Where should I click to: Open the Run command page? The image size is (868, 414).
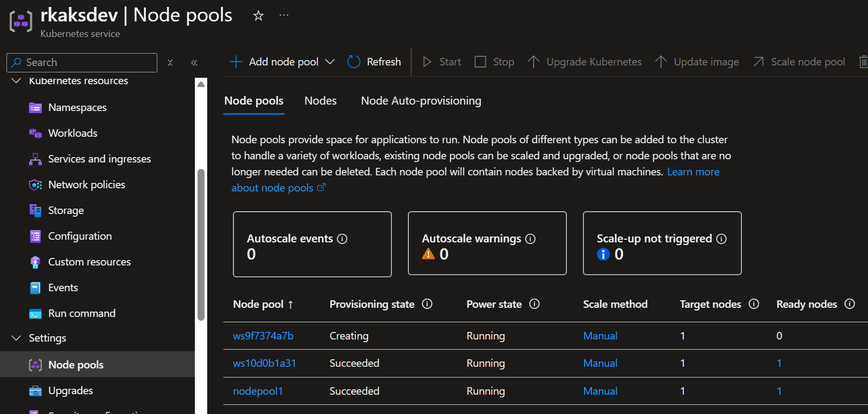click(82, 314)
